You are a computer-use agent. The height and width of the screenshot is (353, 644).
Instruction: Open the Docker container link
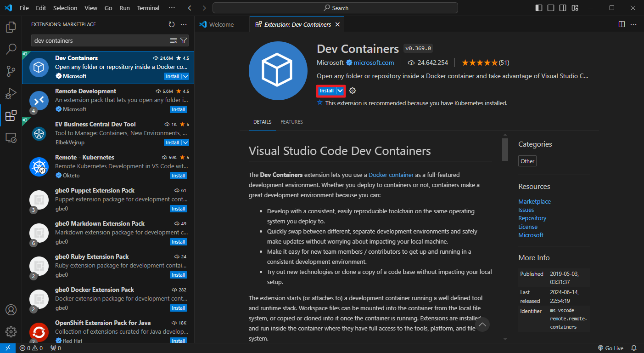coord(391,175)
